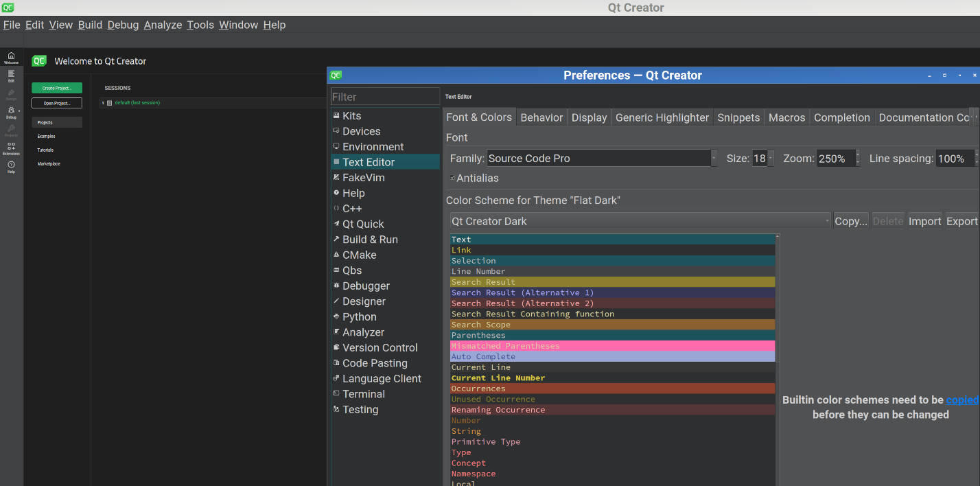Click the C++ category icon

click(x=336, y=208)
